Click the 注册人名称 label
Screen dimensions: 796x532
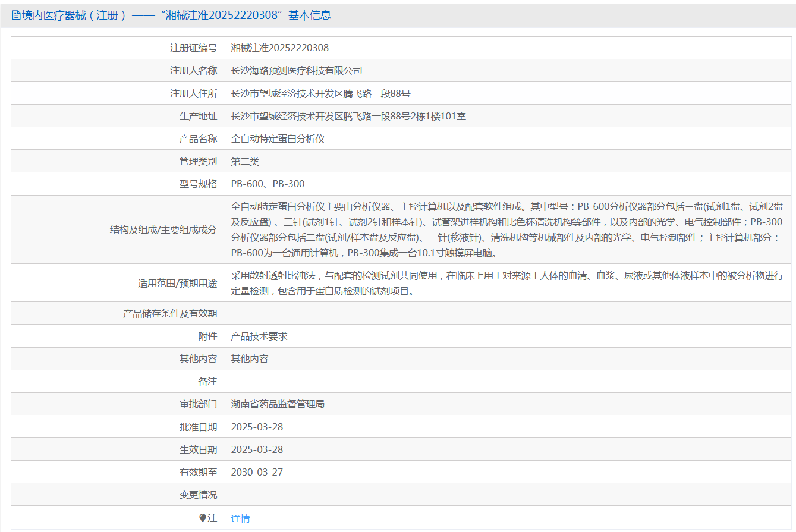pos(193,70)
